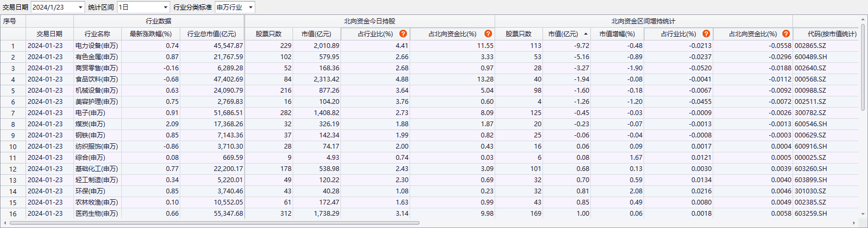
Task: Select the 北向资金今日持股 group header
Action: pyautogui.click(x=369, y=21)
